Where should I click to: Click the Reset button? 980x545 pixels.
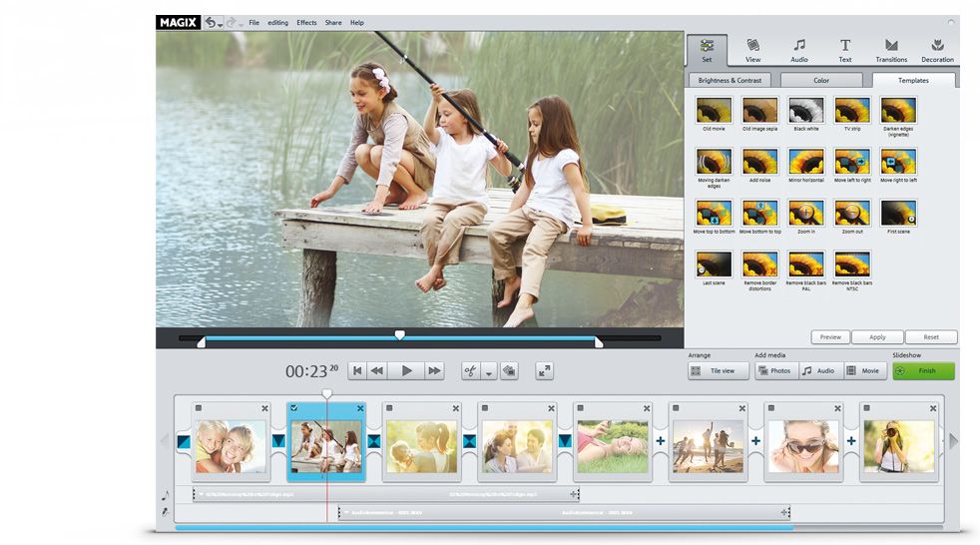point(931,336)
